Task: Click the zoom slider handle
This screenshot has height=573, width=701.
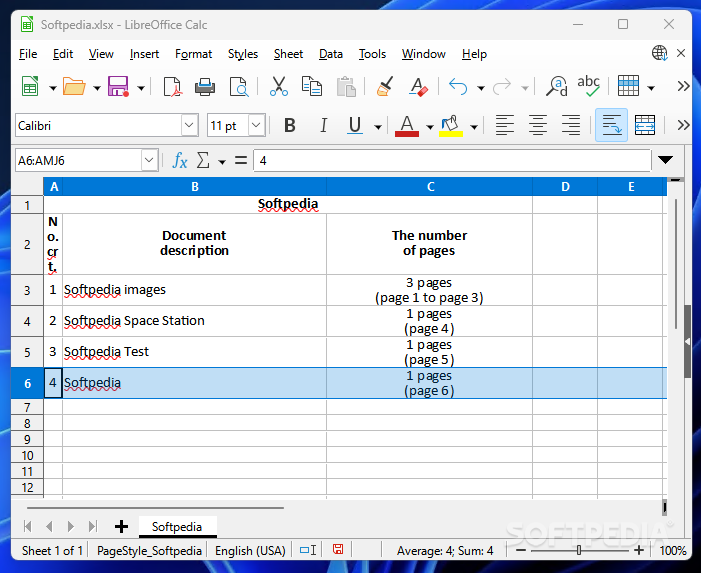Action: (579, 550)
